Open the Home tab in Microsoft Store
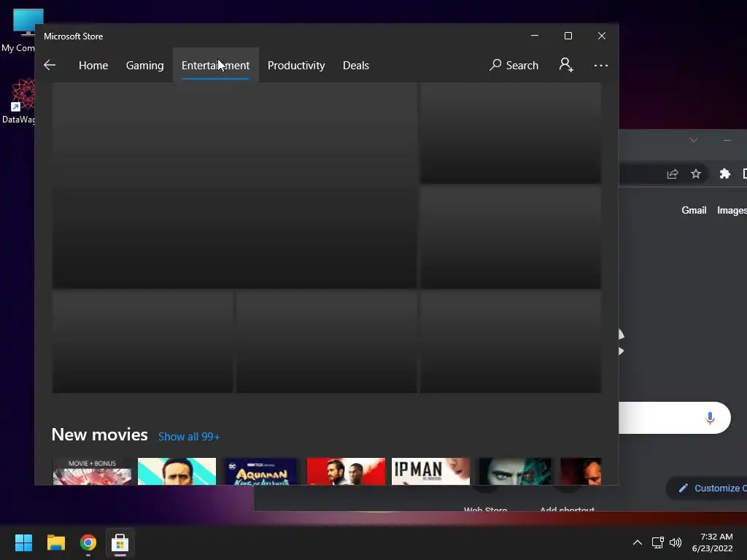 tap(93, 65)
